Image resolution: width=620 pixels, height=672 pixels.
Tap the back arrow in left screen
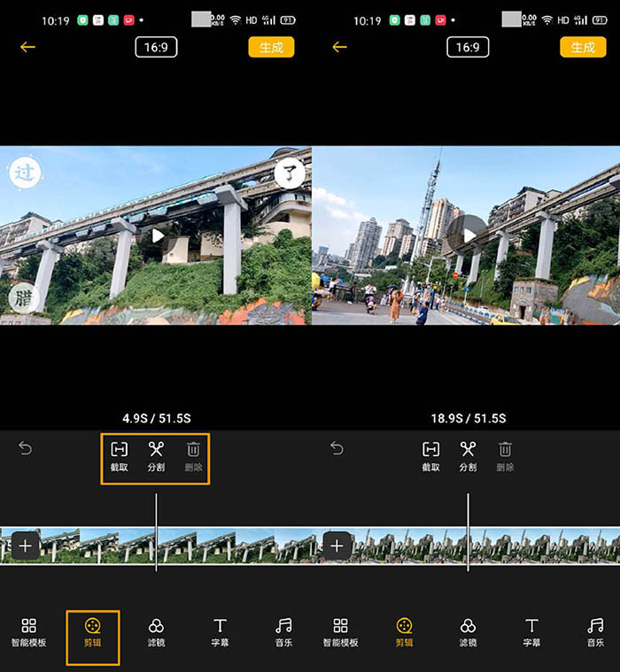click(27, 47)
